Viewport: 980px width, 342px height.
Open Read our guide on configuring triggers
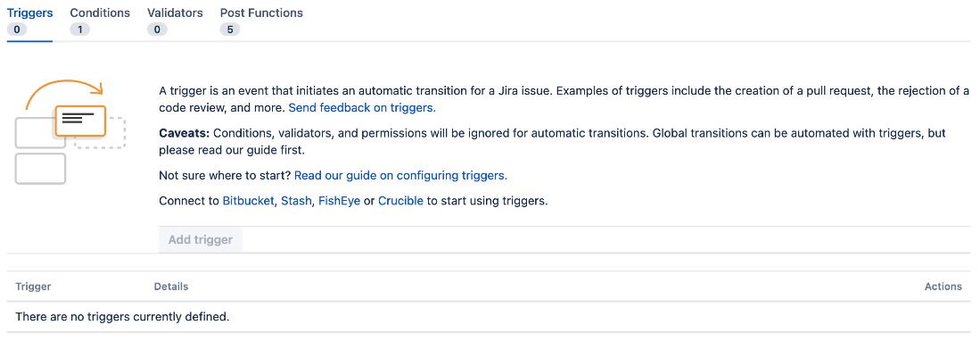(400, 175)
